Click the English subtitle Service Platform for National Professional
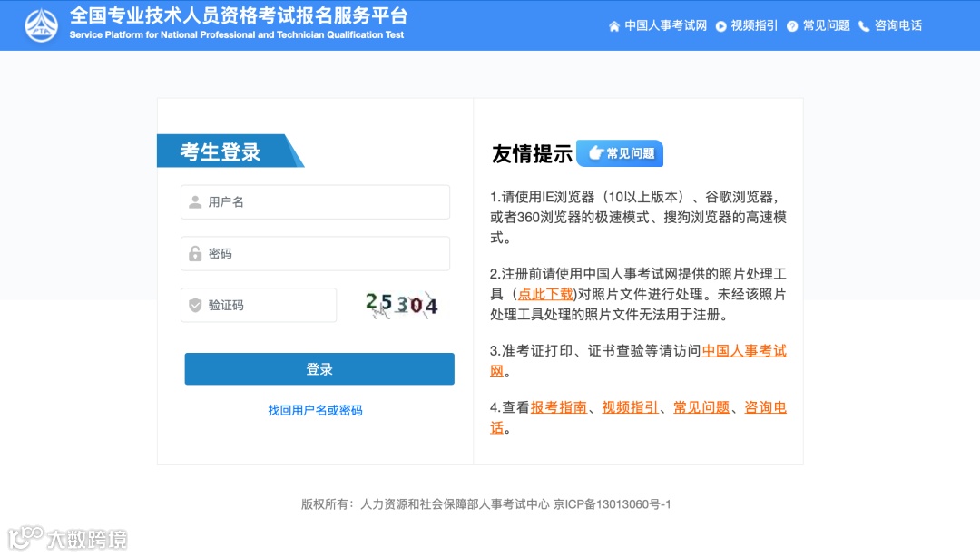The width and height of the screenshot is (980, 557). click(237, 35)
